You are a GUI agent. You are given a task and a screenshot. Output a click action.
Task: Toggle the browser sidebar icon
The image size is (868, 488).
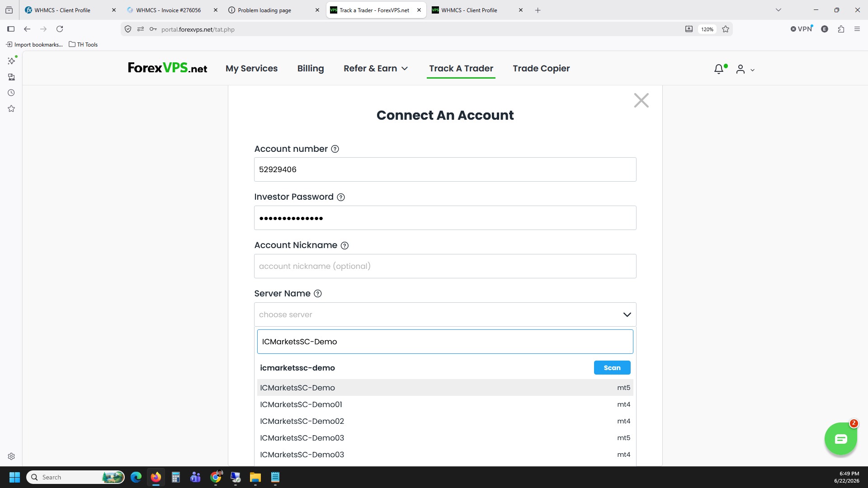pos(11,29)
